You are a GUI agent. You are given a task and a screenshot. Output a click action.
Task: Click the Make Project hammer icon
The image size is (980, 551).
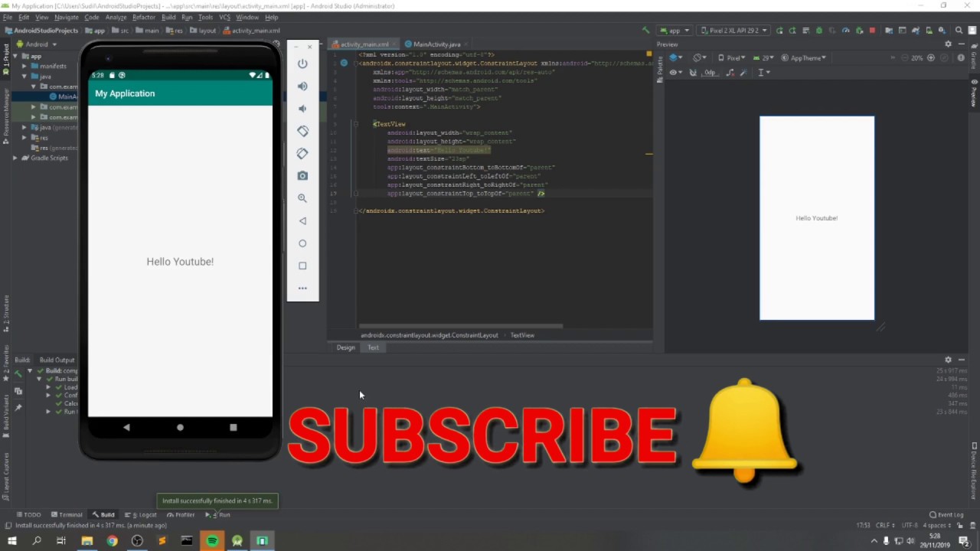pos(645,31)
